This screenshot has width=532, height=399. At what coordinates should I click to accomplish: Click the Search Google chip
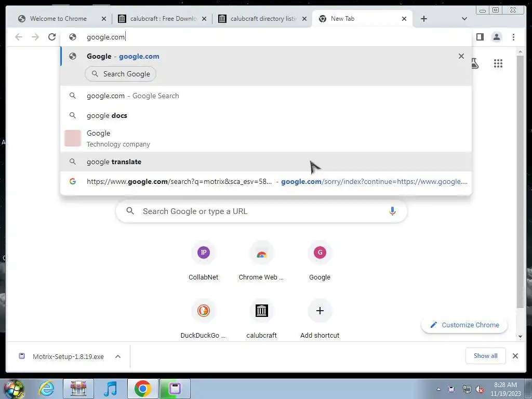pos(121,74)
